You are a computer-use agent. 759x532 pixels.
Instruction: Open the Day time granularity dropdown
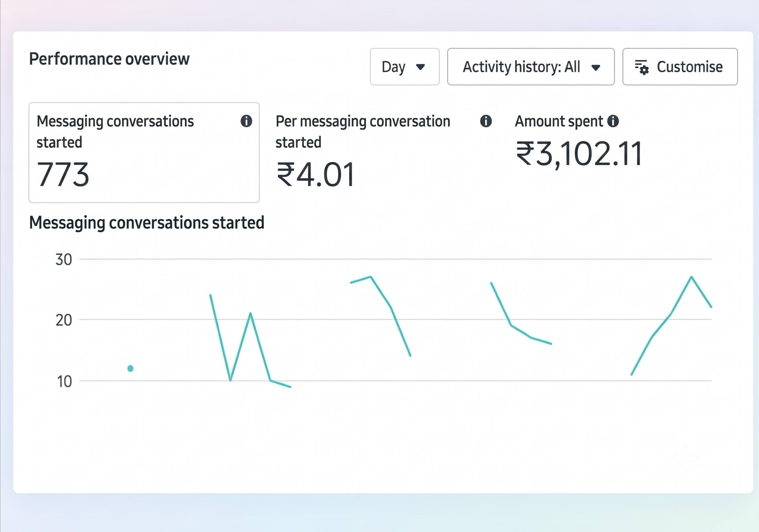click(405, 67)
